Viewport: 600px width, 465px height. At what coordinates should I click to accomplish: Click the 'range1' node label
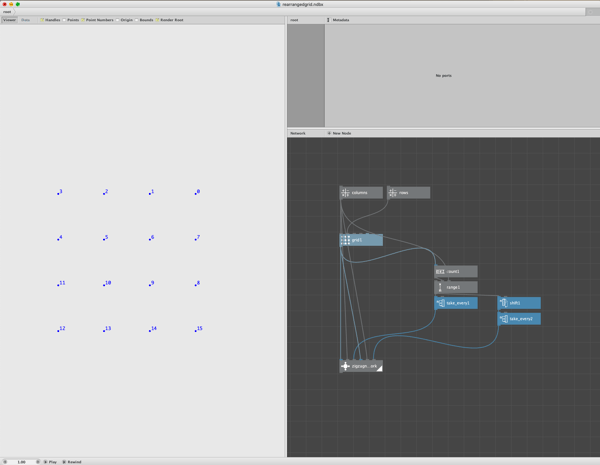(453, 287)
